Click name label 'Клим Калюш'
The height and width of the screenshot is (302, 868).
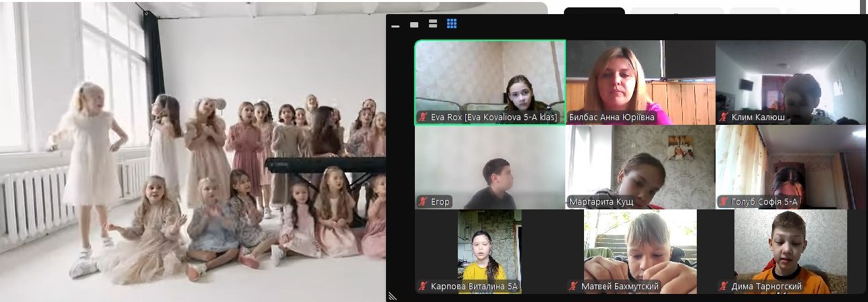[x=758, y=117]
